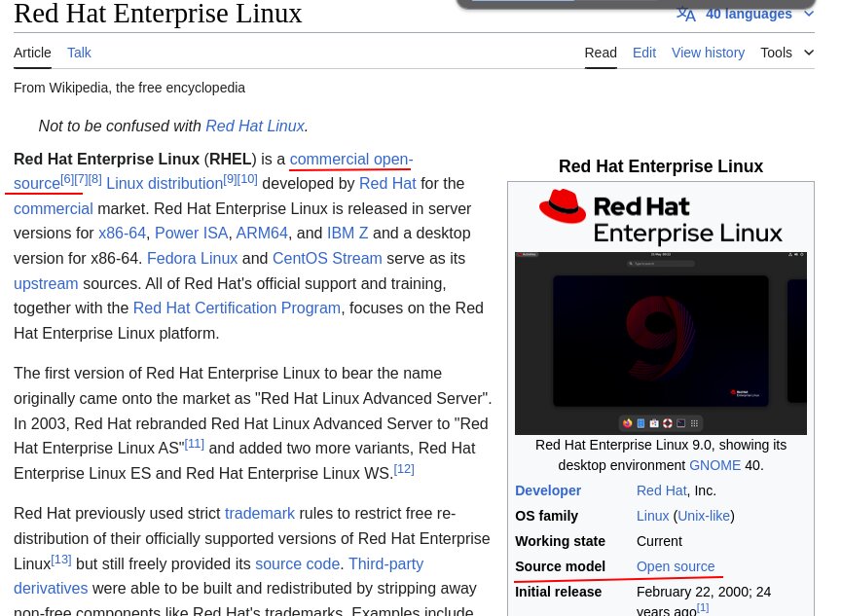Open the Linux distribution link
The image size is (842, 616).
[x=165, y=184]
